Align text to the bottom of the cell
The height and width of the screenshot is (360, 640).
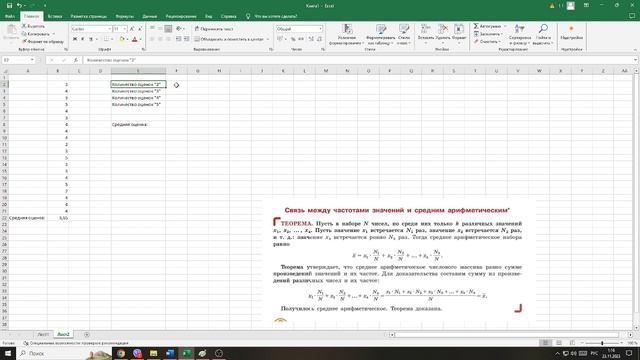point(168,29)
